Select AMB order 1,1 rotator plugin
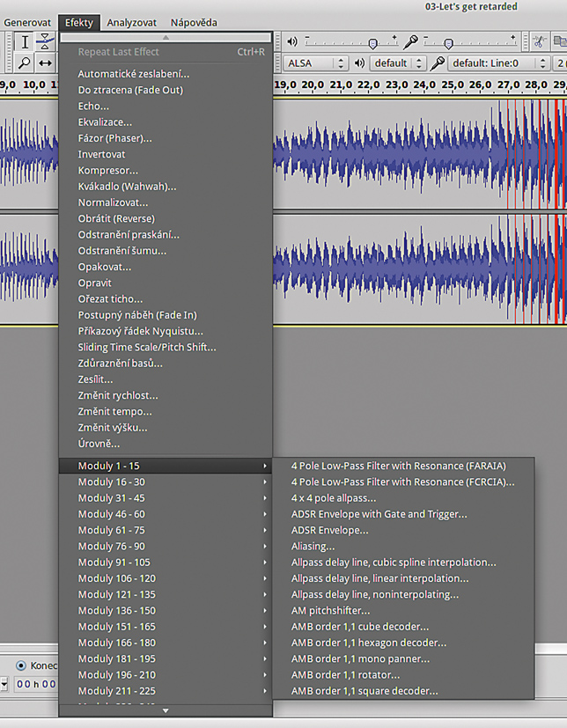 point(403,674)
